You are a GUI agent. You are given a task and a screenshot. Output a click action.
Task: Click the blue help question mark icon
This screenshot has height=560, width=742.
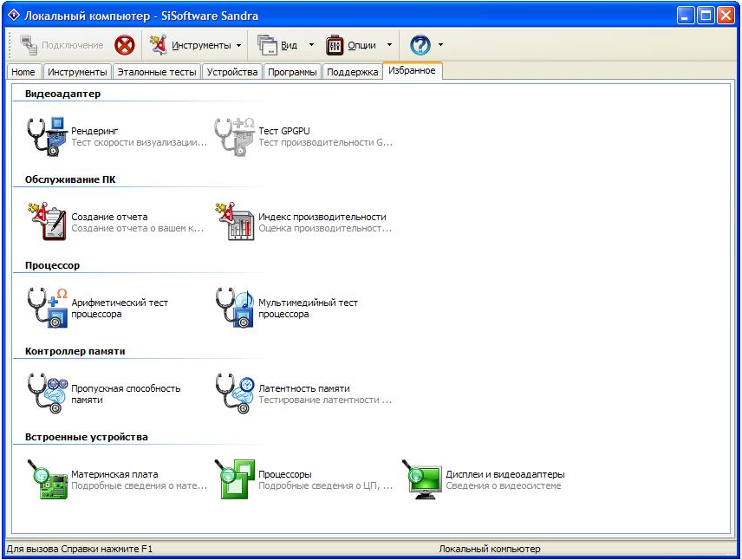[420, 45]
